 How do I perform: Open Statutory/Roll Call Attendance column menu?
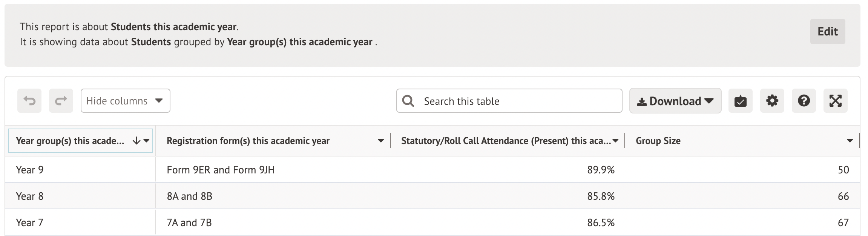(x=615, y=141)
